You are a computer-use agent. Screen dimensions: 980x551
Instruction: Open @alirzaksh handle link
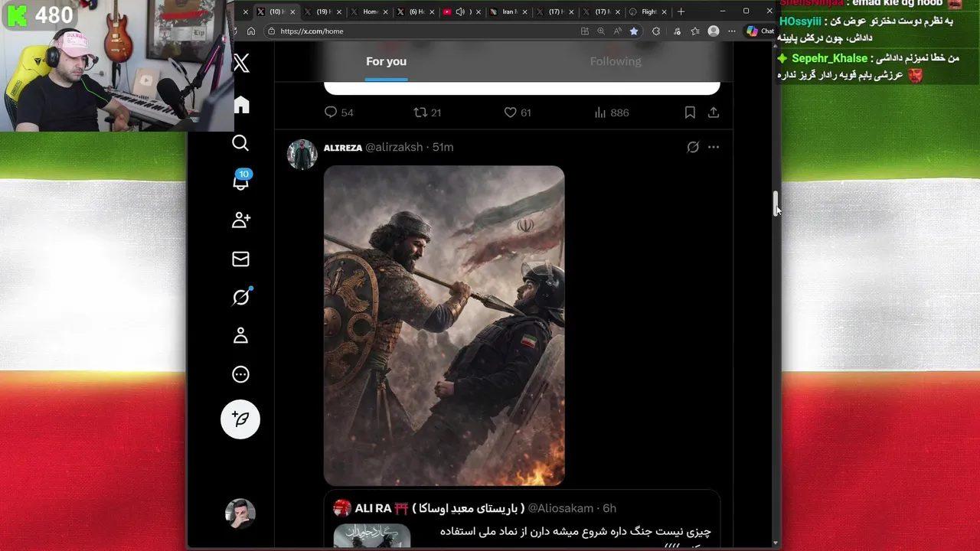394,147
